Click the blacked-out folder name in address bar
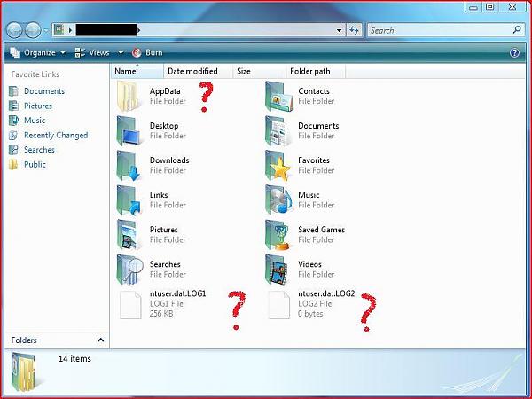532x399 pixels. pyautogui.click(x=106, y=30)
